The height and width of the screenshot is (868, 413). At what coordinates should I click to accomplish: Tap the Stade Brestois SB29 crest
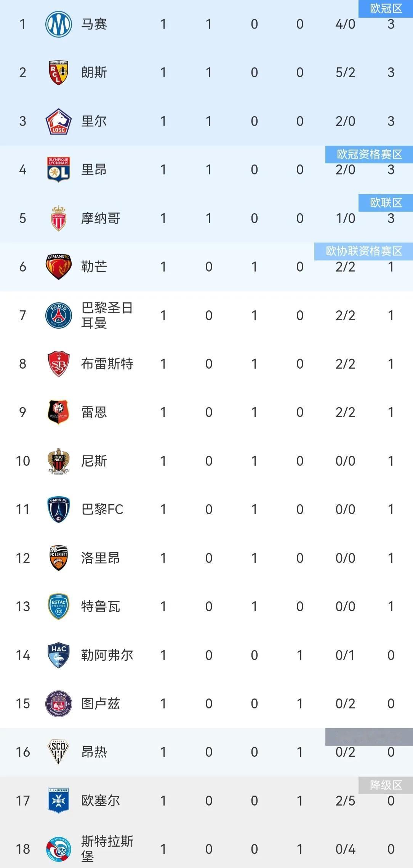[x=58, y=364]
